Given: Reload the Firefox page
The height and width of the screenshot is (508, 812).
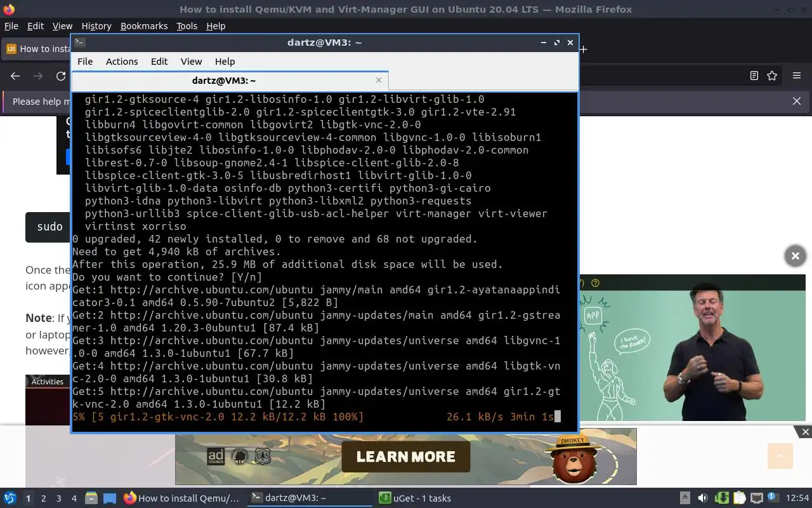Looking at the screenshot, I should tap(61, 76).
